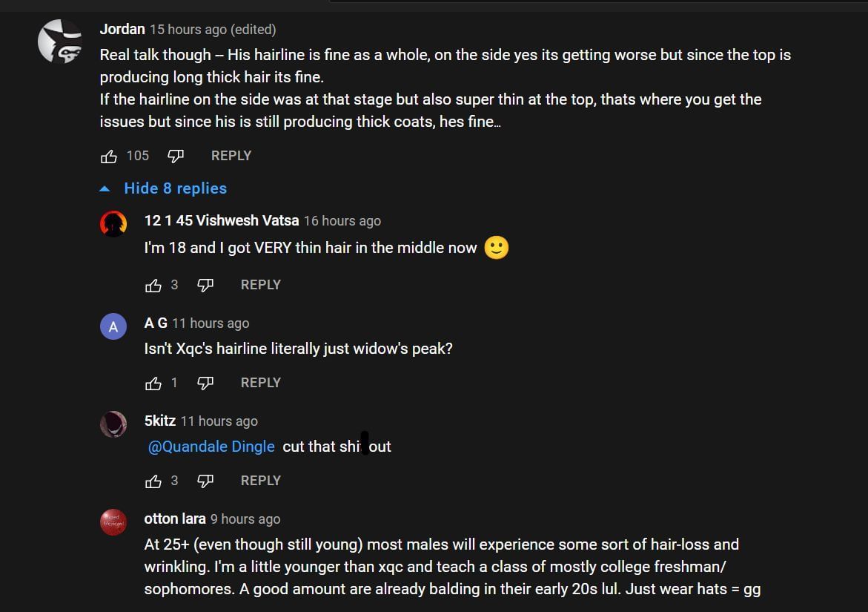Dislike Vishwesh Vatsa's reply
Viewport: 868px width, 612px height.
tap(205, 285)
